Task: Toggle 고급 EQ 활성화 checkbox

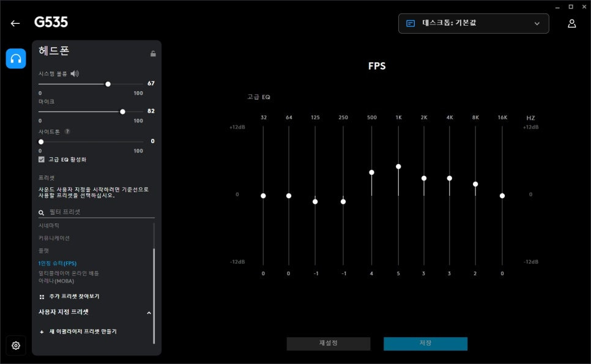Action: pyautogui.click(x=42, y=160)
